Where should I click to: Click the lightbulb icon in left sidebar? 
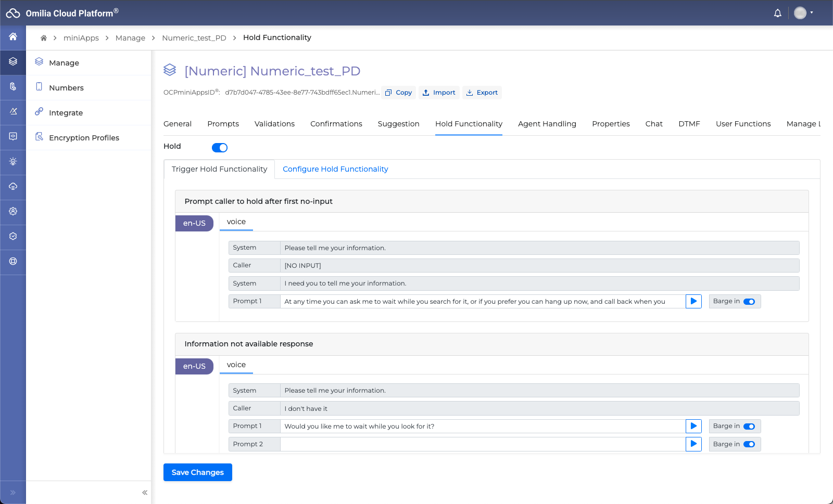(13, 161)
